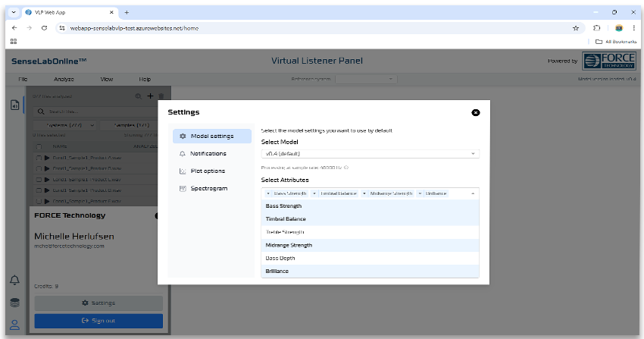644x339 pixels.
Task: Open the View menu
Action: (x=106, y=80)
